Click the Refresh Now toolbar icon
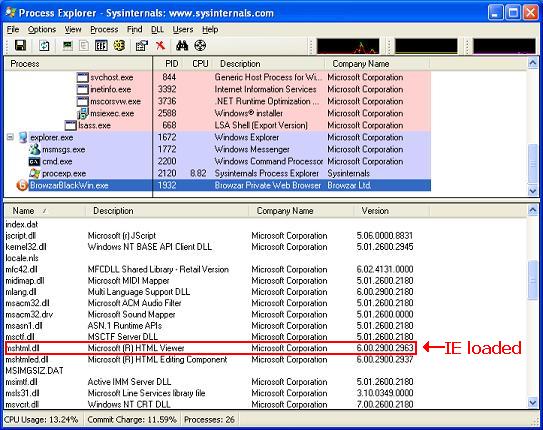 pos(44,45)
